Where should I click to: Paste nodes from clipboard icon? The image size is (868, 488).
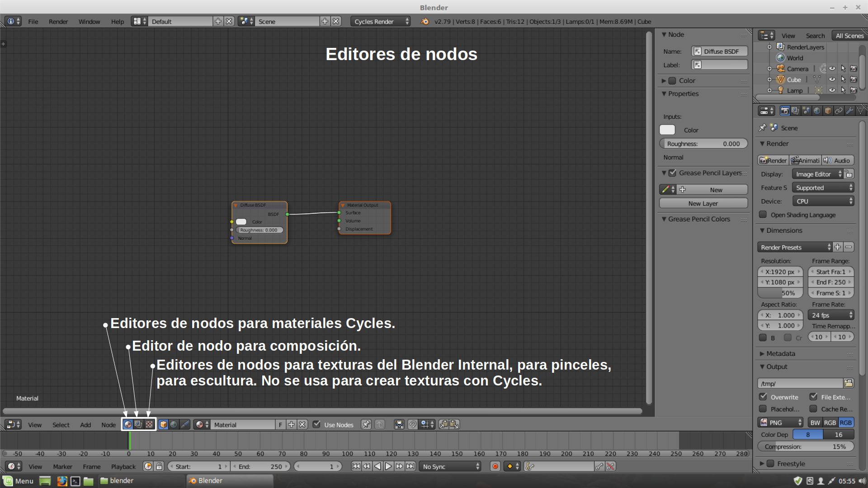click(x=454, y=424)
